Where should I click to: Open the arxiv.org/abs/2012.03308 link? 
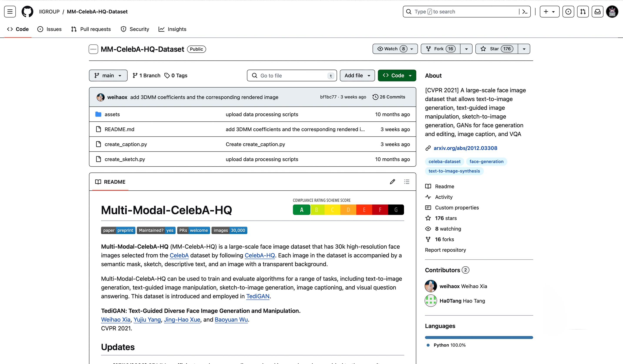[x=465, y=148]
